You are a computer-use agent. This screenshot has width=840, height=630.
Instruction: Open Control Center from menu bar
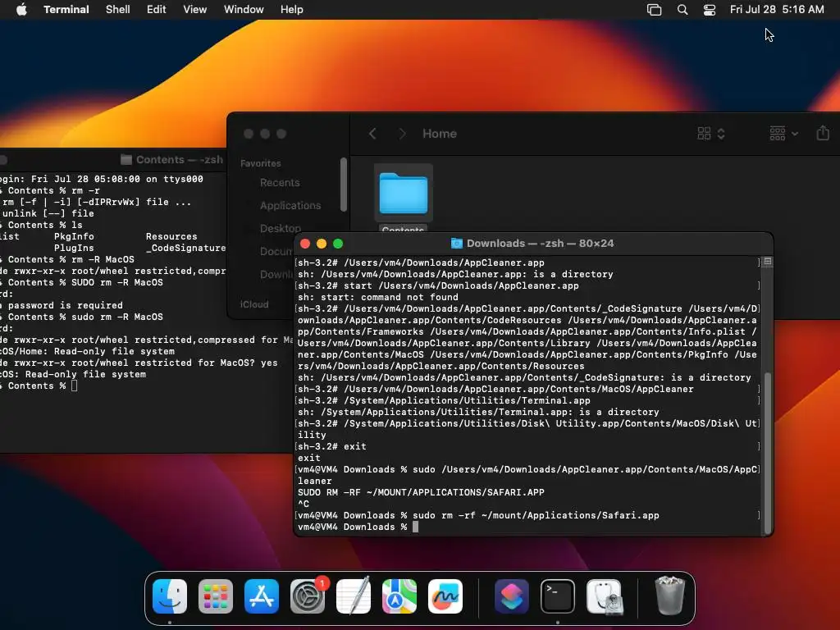(x=710, y=10)
